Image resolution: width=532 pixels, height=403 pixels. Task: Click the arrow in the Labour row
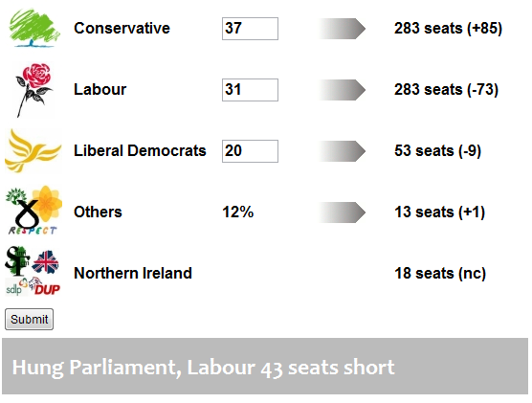click(342, 90)
